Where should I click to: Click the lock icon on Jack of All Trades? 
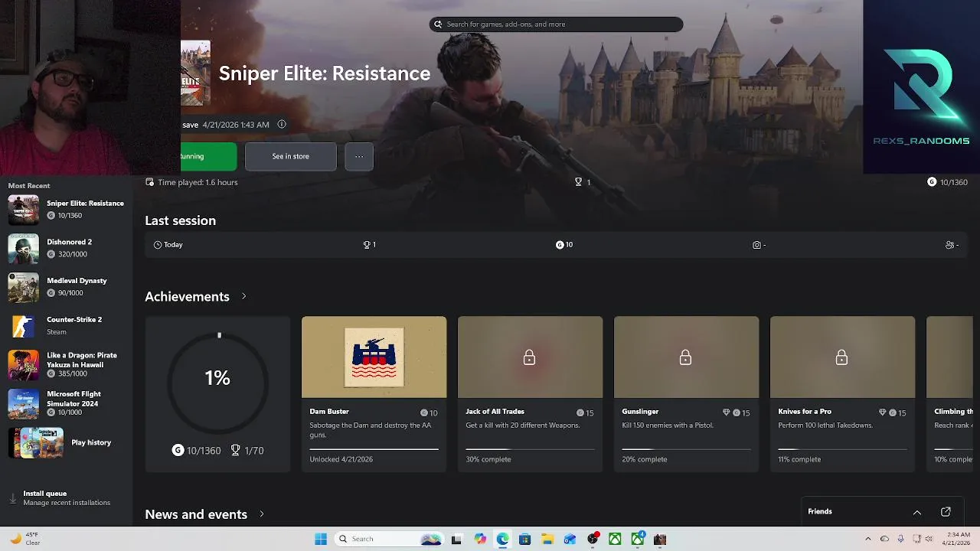[x=529, y=357]
